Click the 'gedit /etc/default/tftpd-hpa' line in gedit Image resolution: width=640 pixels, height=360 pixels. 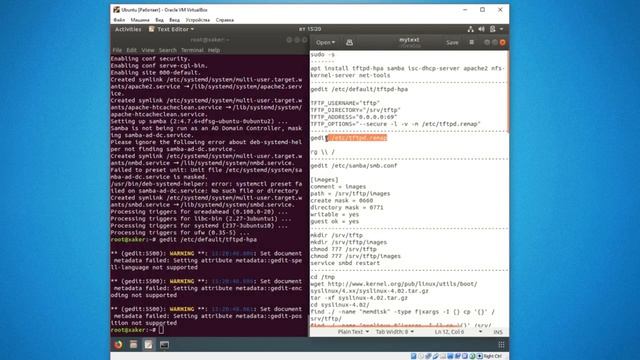pyautogui.click(x=359, y=89)
